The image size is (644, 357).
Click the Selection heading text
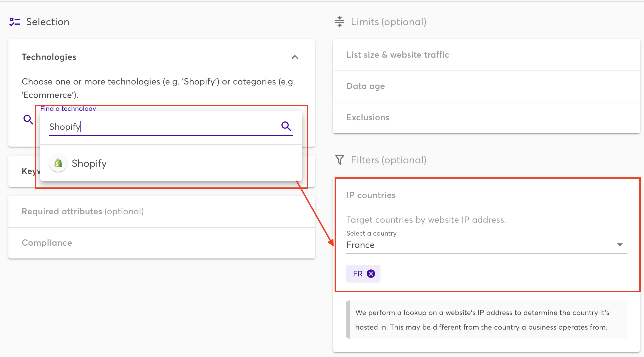tap(48, 22)
